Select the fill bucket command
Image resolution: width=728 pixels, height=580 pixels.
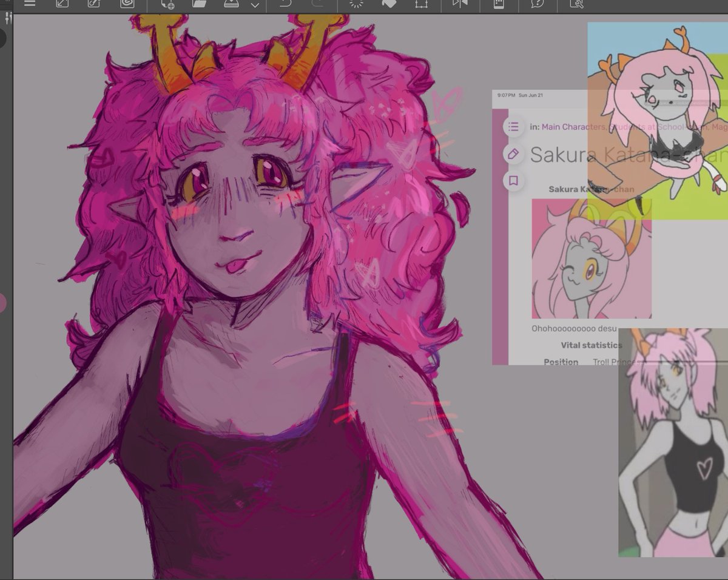(x=389, y=4)
